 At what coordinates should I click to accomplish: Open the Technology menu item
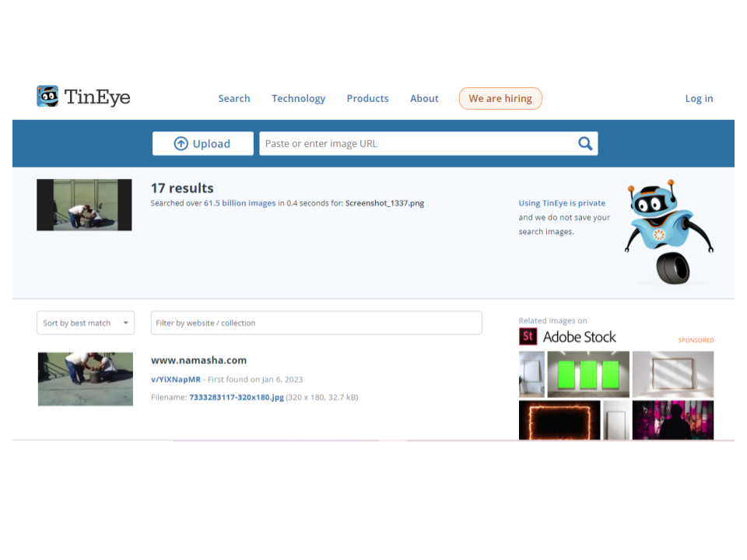click(x=298, y=99)
